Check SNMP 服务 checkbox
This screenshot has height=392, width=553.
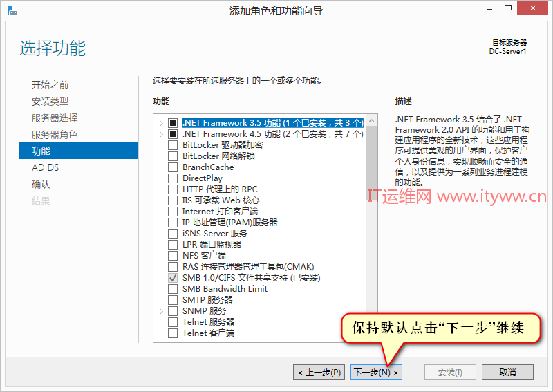(173, 311)
